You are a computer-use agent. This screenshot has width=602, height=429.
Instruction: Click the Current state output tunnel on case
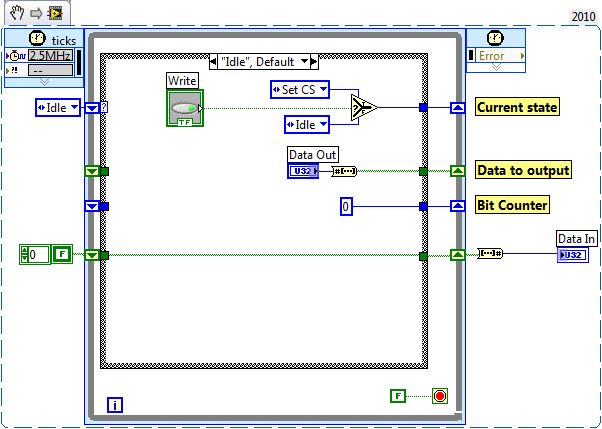[x=423, y=108]
